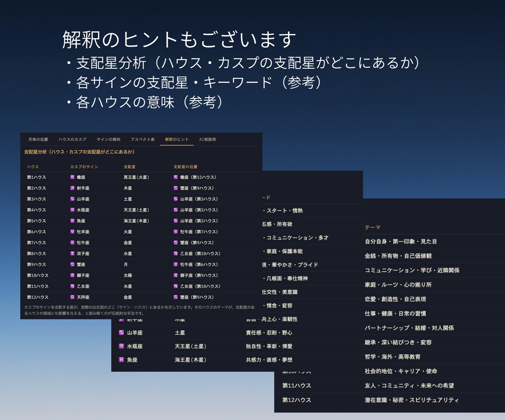
Task: Click Leo icon in 第10ハウス cusp sign column
Action: point(72,275)
